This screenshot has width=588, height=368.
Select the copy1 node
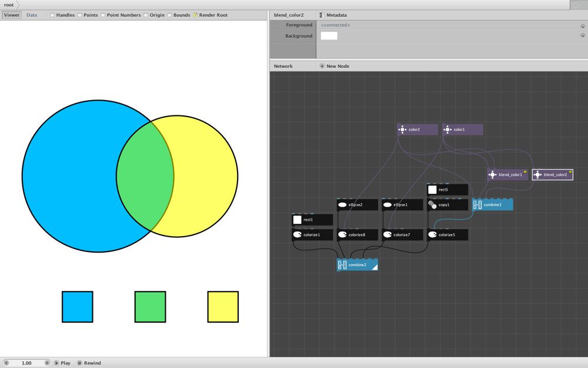pyautogui.click(x=447, y=205)
